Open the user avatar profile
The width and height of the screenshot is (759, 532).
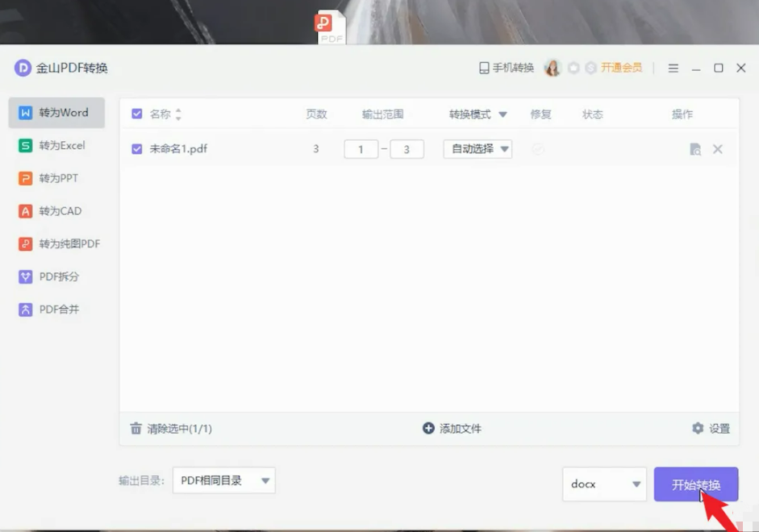coord(553,69)
